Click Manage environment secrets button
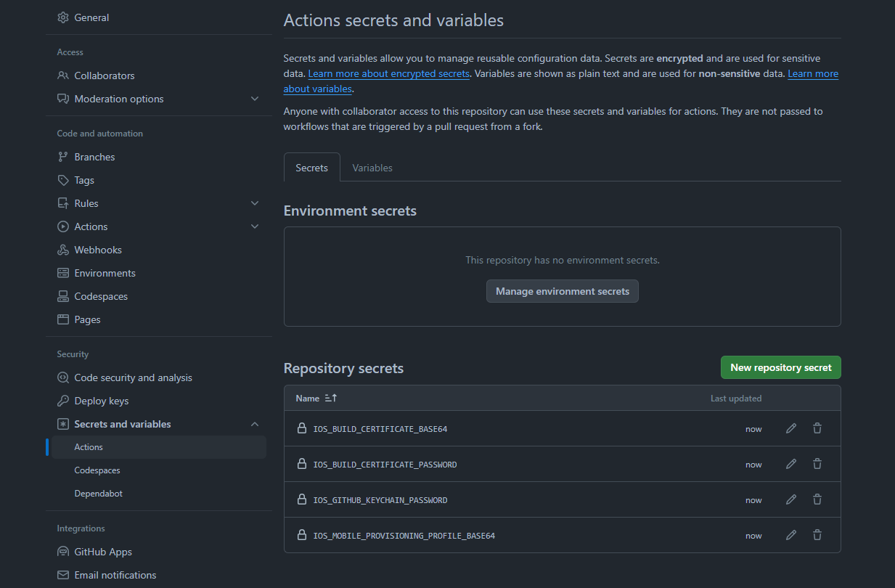Screen dimensions: 895x588 point(563,291)
